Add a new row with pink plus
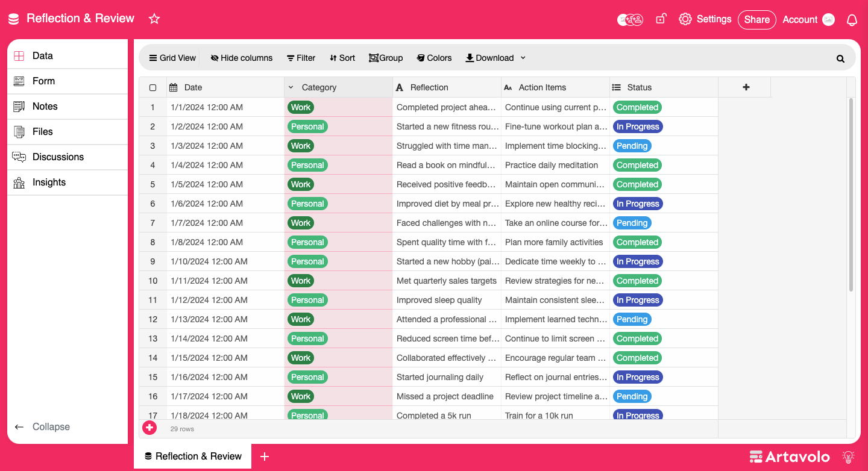 (x=149, y=428)
